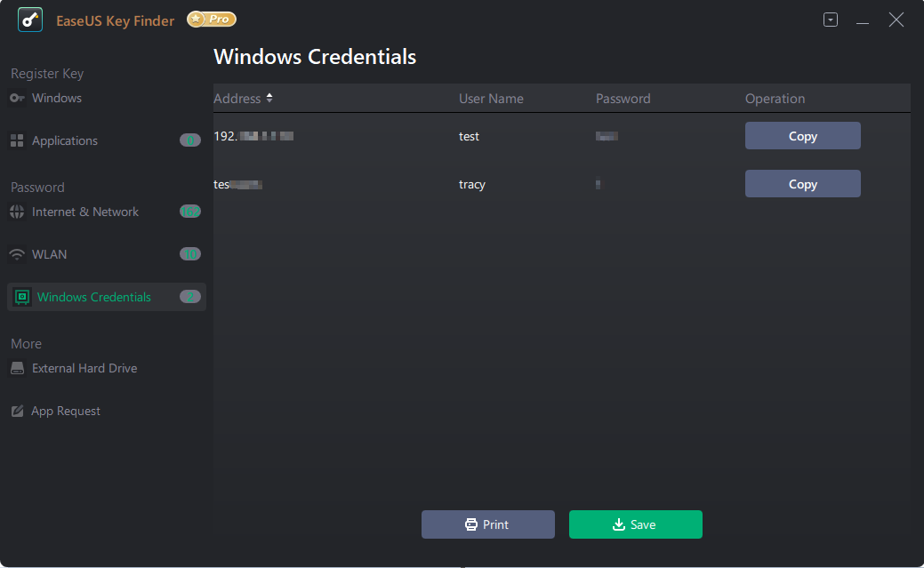
Task: Click the Windows Credentials safe icon
Action: (22, 297)
